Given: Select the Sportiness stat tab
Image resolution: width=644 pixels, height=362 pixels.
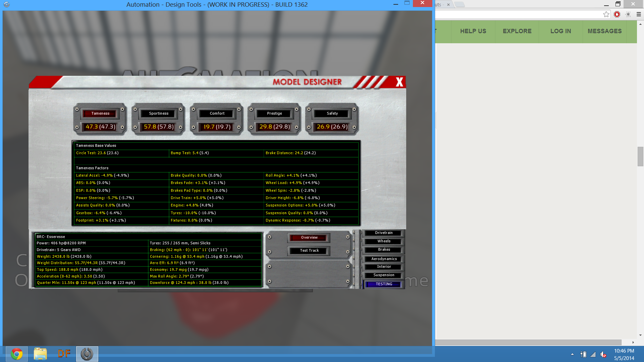Looking at the screenshot, I should pyautogui.click(x=159, y=113).
